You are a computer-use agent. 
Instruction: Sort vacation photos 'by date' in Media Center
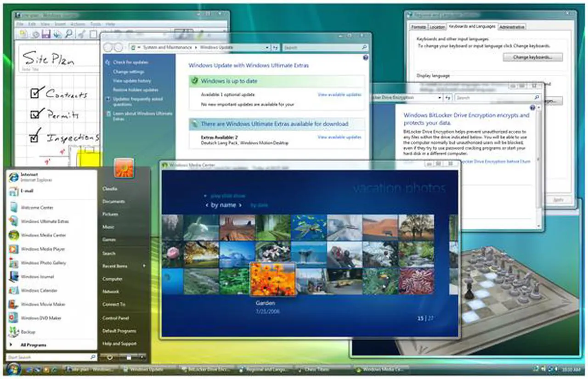click(259, 205)
